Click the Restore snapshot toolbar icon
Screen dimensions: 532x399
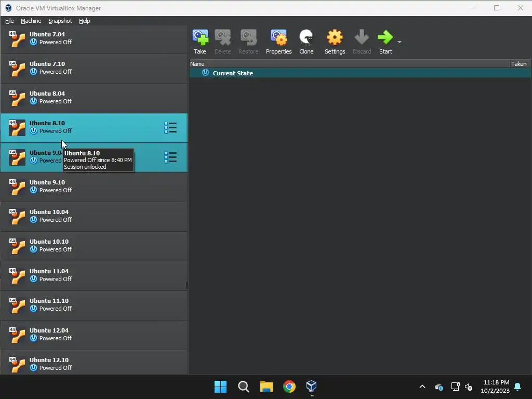248,37
